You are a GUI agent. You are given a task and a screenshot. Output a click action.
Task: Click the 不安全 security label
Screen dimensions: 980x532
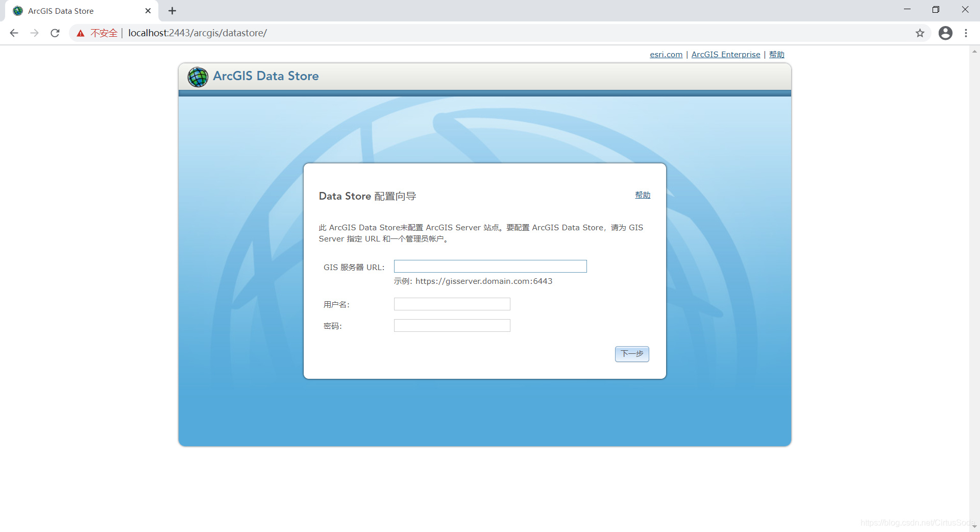[x=104, y=33]
